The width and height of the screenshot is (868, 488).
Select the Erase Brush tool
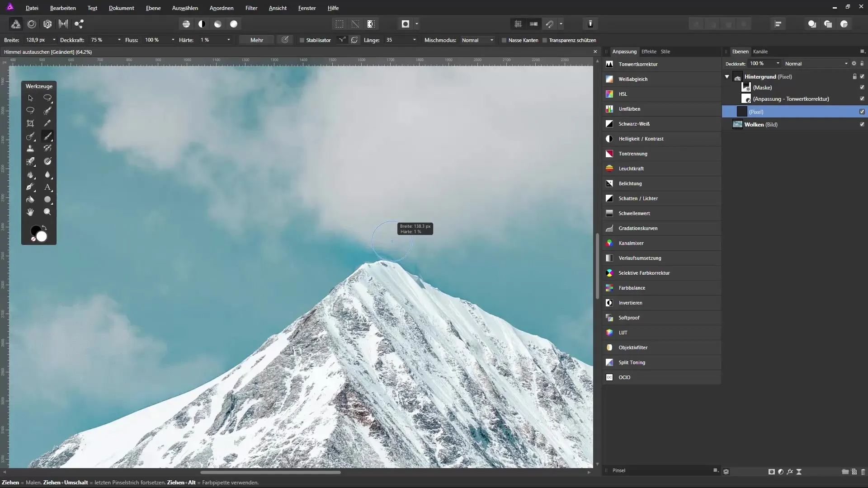tap(30, 161)
